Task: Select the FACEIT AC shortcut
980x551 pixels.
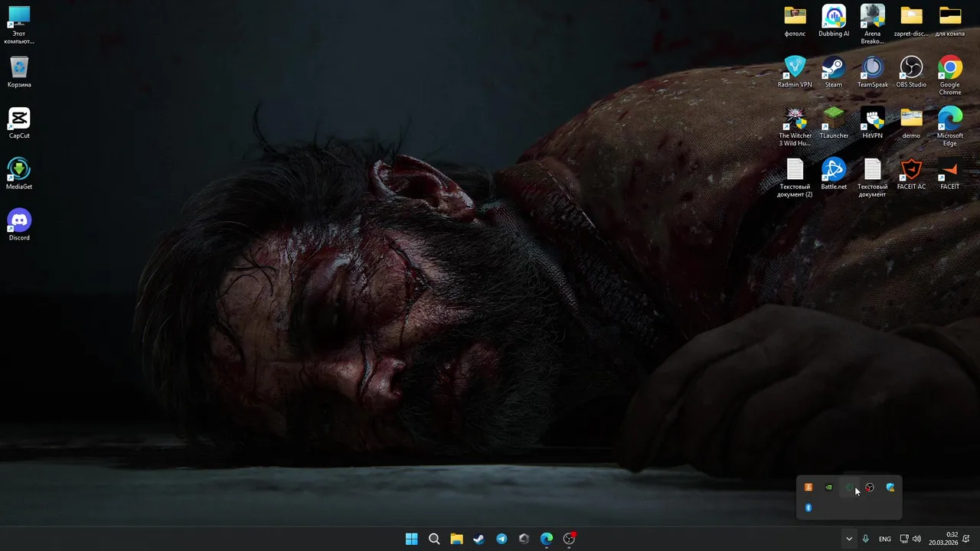Action: click(911, 174)
